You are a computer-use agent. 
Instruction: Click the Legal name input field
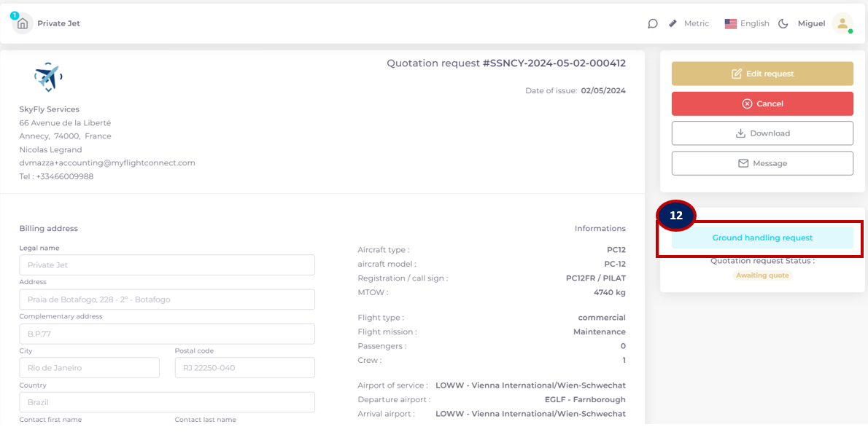(167, 265)
